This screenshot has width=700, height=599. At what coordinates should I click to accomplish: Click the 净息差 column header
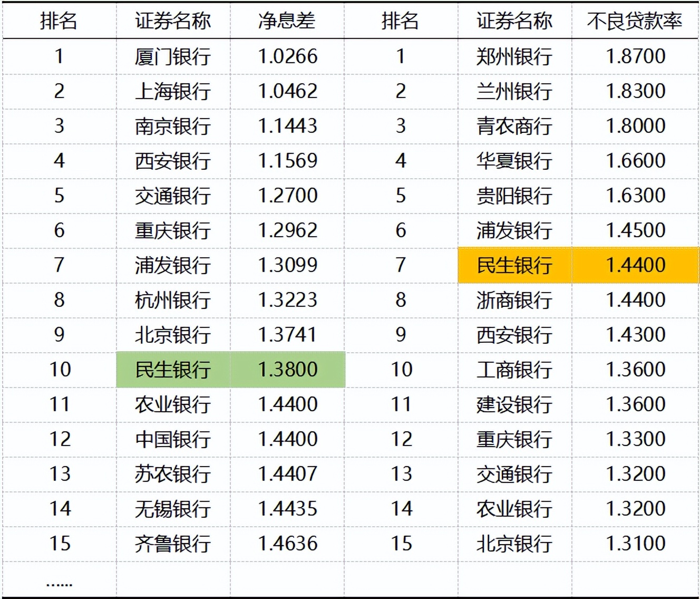287,21
